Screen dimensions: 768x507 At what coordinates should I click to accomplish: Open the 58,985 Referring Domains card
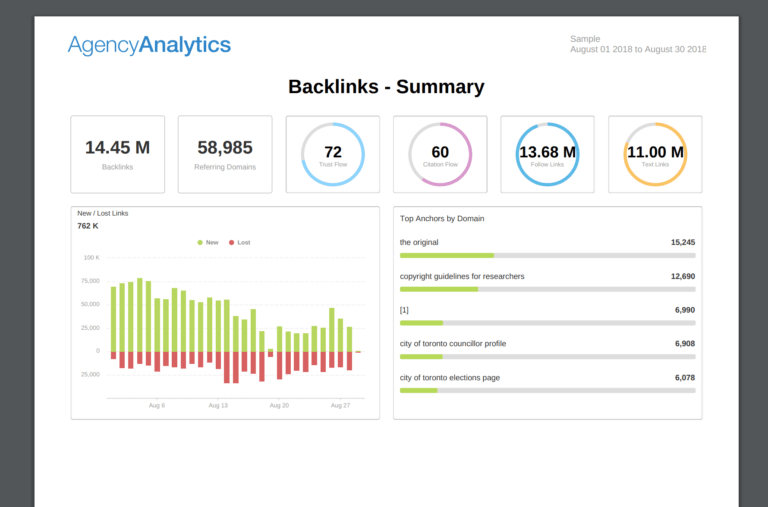tap(224, 154)
